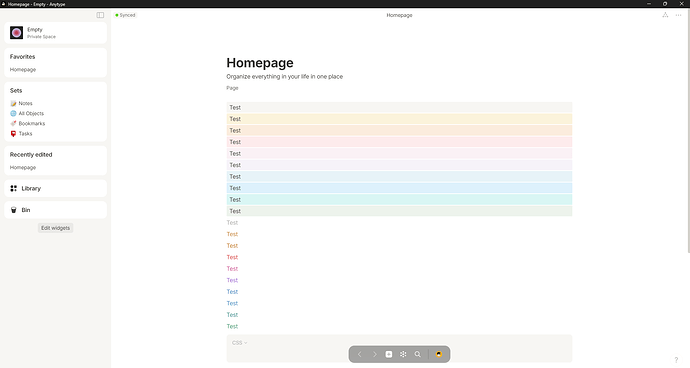Screen dimensions: 690x368
Task: Click the last green Test text
Action: pyautogui.click(x=232, y=326)
